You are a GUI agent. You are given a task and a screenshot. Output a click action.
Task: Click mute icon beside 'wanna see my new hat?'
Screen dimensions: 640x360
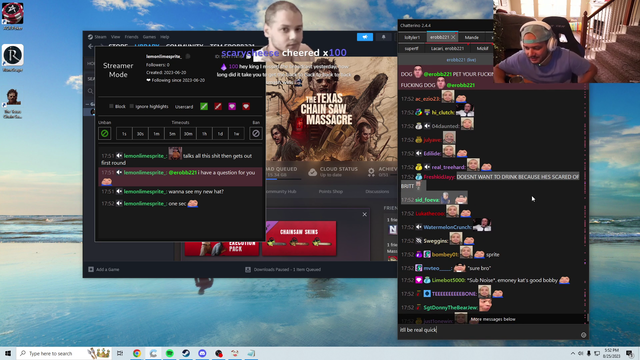point(119,191)
